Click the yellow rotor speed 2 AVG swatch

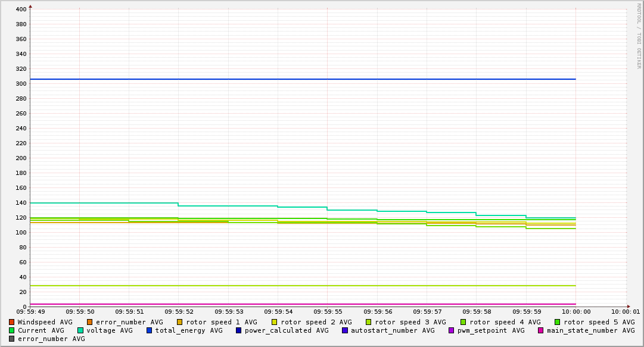pyautogui.click(x=275, y=322)
